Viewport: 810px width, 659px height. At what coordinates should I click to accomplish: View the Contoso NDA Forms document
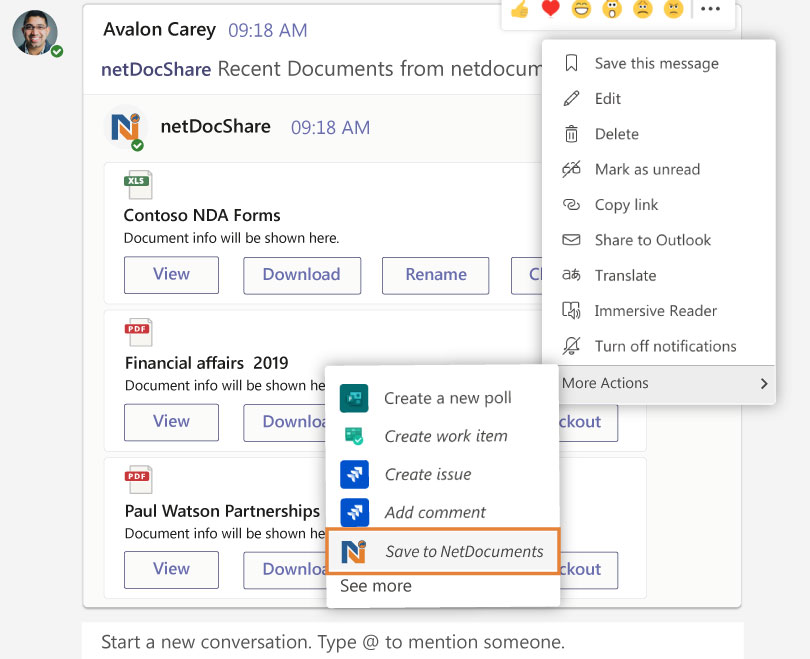coord(171,275)
